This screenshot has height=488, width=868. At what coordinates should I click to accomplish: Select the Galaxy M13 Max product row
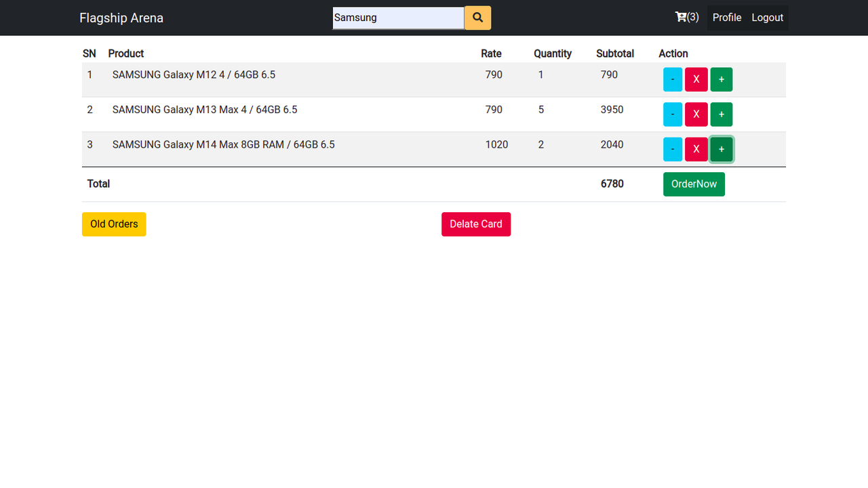pyautogui.click(x=205, y=109)
